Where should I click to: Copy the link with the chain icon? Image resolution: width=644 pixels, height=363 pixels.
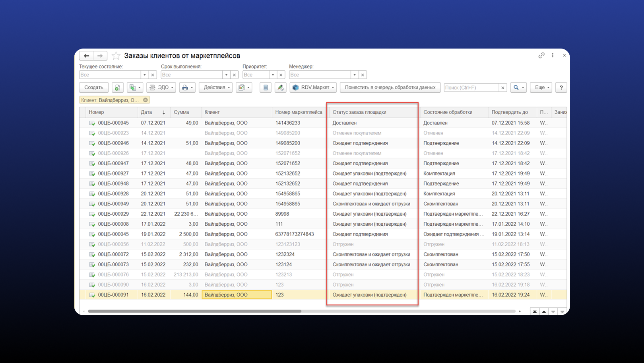pyautogui.click(x=541, y=56)
